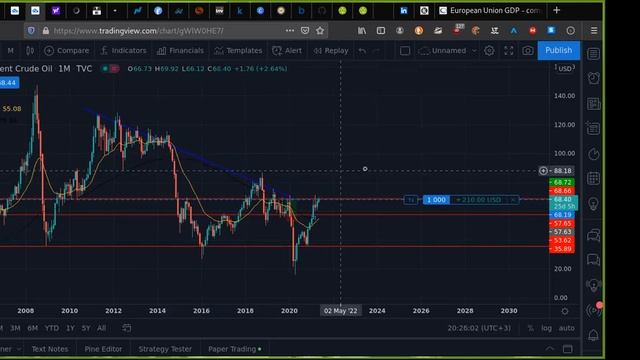The height and width of the screenshot is (360, 640).
Task: Toggle the indicator visibility dot near TVC
Action: pyautogui.click(x=105, y=69)
